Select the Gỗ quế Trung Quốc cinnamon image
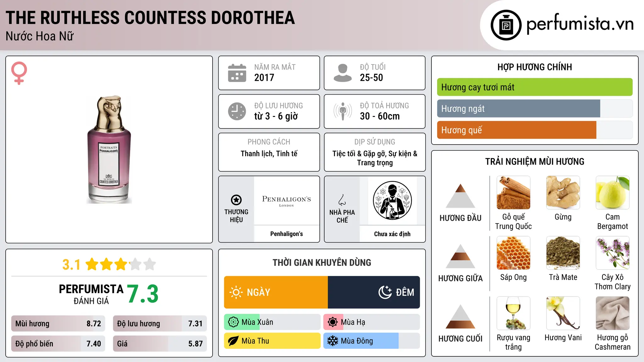 pyautogui.click(x=514, y=193)
